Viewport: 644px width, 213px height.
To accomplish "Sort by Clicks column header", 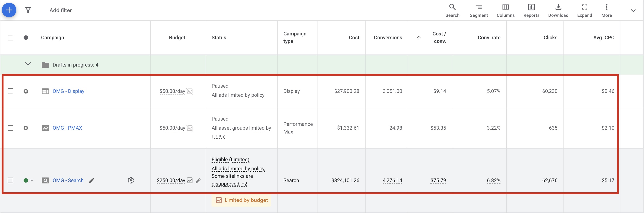I will 550,37.
